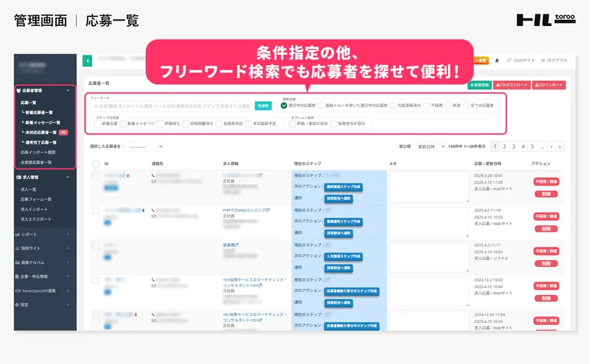Viewport: 589px width, 364px height.
Task: Check the 新着メッセージ step filter
Action: pyautogui.click(x=123, y=124)
